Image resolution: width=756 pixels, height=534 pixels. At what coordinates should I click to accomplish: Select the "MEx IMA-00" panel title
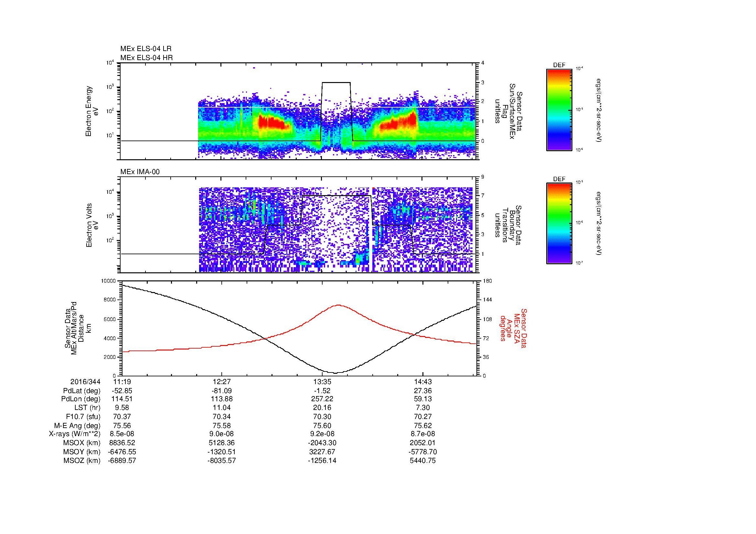pyautogui.click(x=140, y=172)
